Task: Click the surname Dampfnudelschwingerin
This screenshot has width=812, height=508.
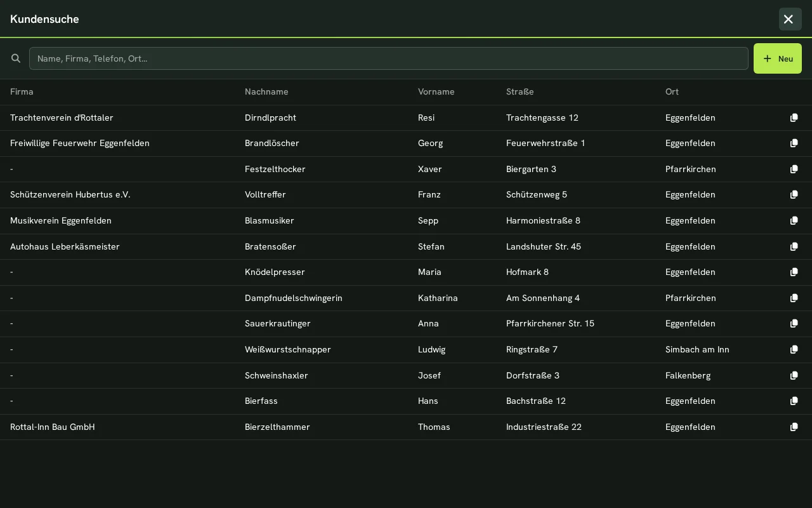Action: (x=294, y=298)
